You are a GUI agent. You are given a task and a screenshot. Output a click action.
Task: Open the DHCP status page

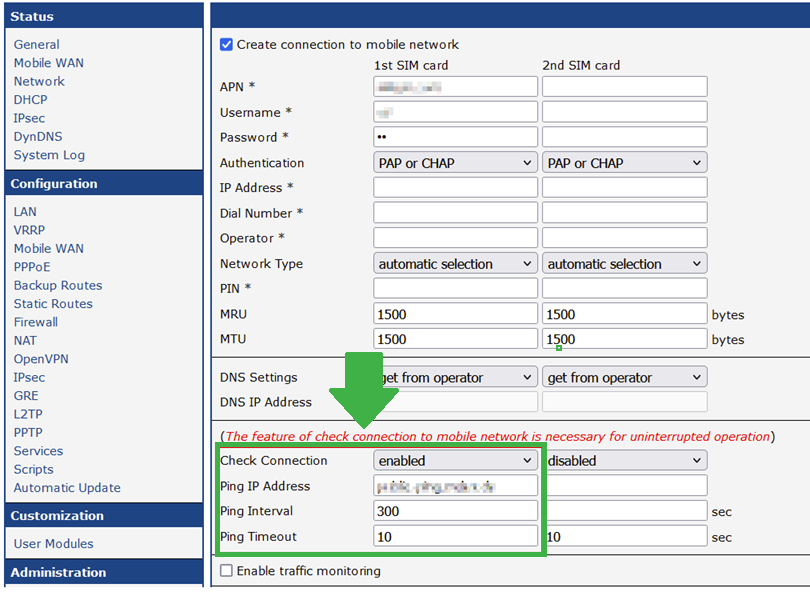click(30, 99)
